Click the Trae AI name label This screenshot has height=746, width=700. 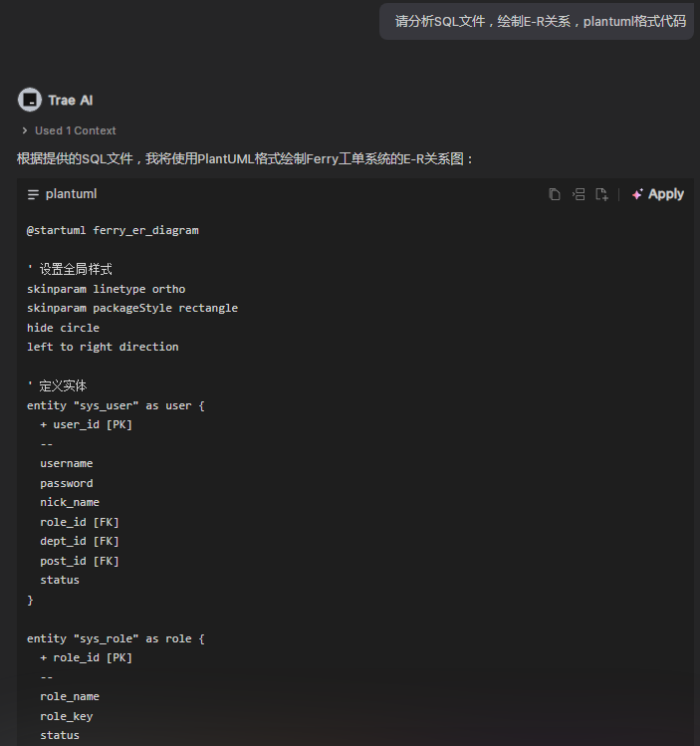tap(71, 101)
